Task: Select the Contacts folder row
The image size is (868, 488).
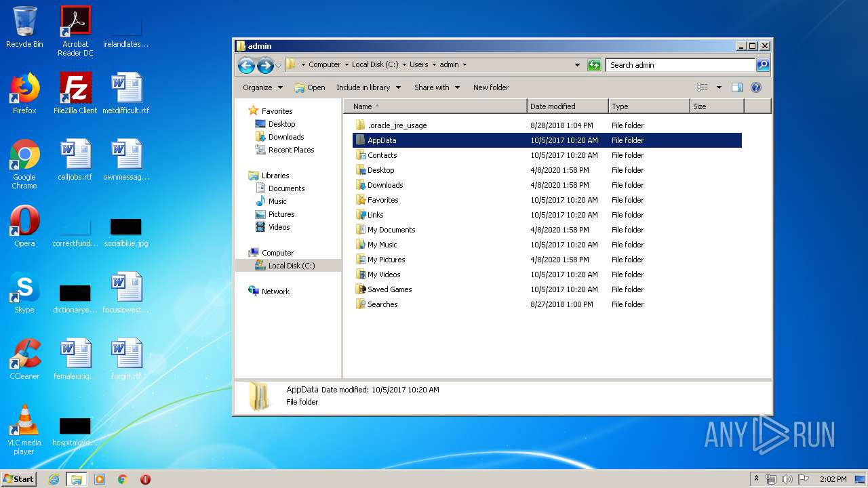Action: (x=547, y=155)
